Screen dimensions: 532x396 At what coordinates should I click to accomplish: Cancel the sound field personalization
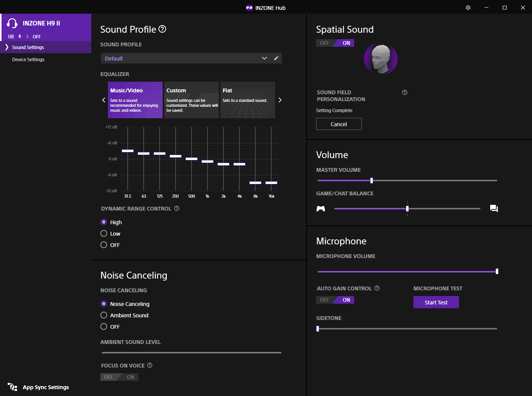(339, 124)
